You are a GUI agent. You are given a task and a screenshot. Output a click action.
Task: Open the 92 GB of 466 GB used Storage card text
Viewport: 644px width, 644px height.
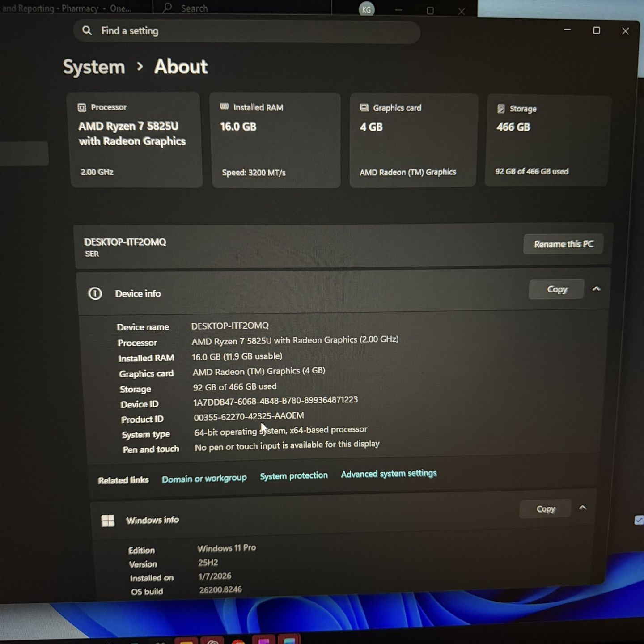532,171
